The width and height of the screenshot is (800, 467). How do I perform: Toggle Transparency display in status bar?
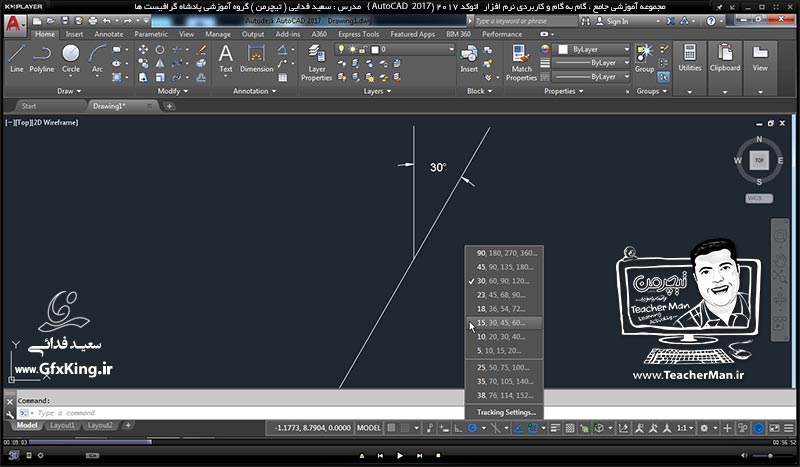point(570,428)
